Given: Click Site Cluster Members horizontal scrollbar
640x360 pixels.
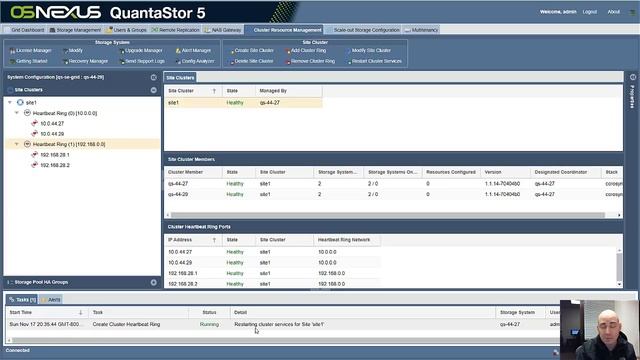Looking at the screenshot, I should click(x=388, y=215).
